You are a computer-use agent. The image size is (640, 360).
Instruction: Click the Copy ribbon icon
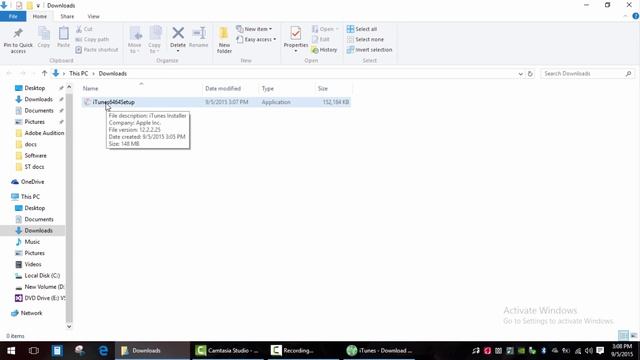(44, 38)
